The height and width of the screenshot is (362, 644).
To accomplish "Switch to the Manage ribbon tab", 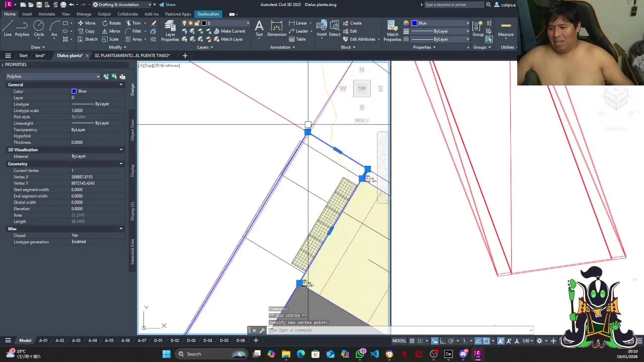I will click(84, 14).
